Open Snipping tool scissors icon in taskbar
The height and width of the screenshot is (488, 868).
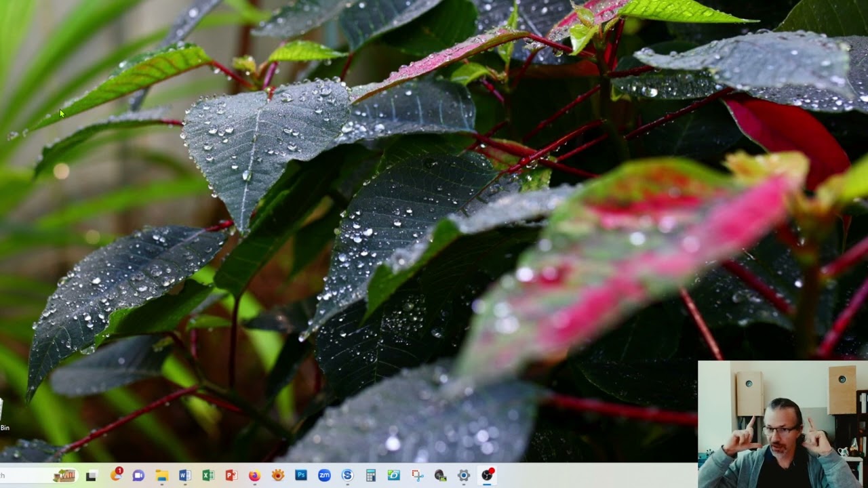(417, 476)
